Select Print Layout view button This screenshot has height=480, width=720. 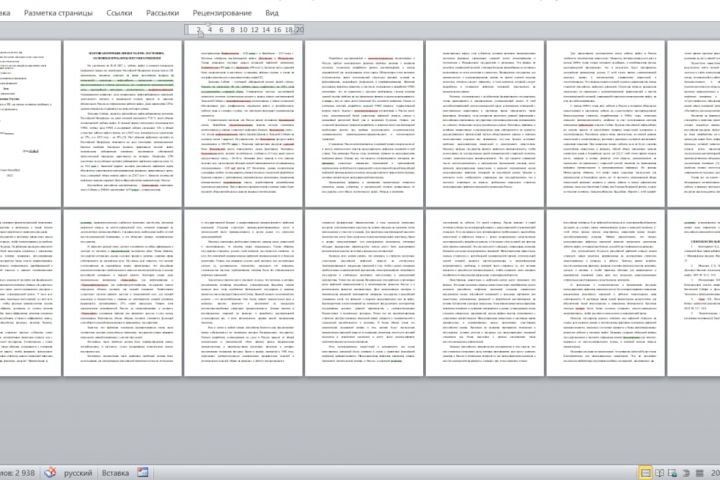click(646, 473)
